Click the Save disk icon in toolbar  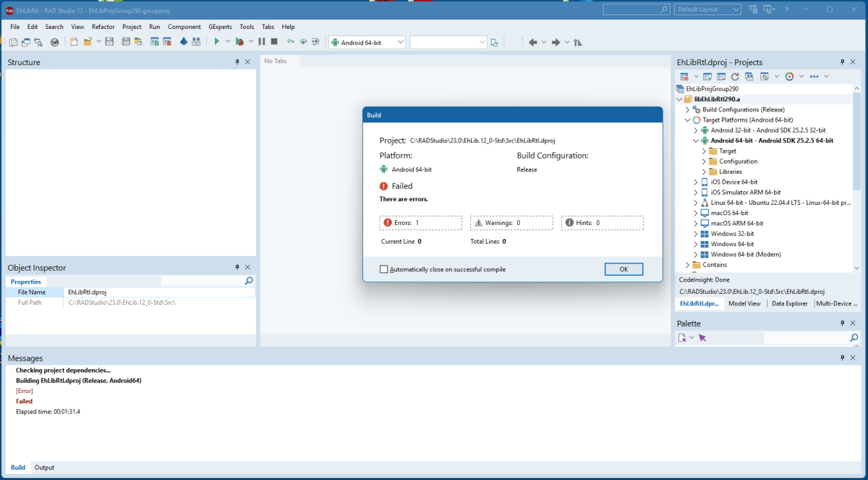pyautogui.click(x=109, y=42)
